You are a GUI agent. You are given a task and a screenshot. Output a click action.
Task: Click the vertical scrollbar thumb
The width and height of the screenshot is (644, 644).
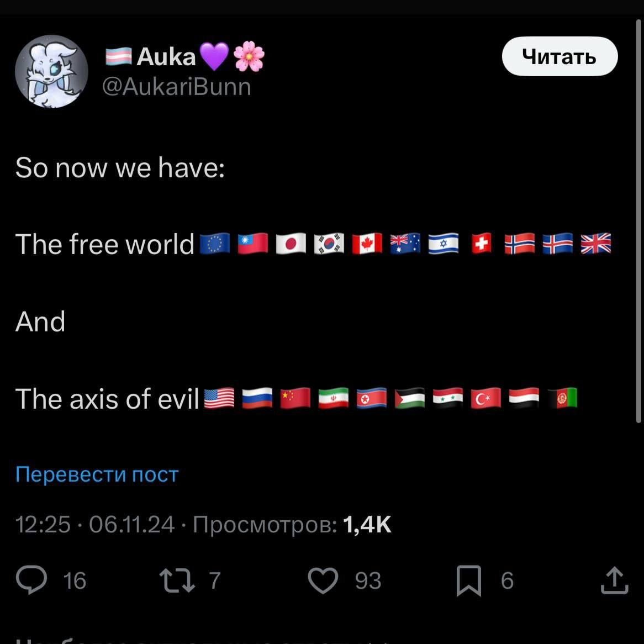pos(638,222)
